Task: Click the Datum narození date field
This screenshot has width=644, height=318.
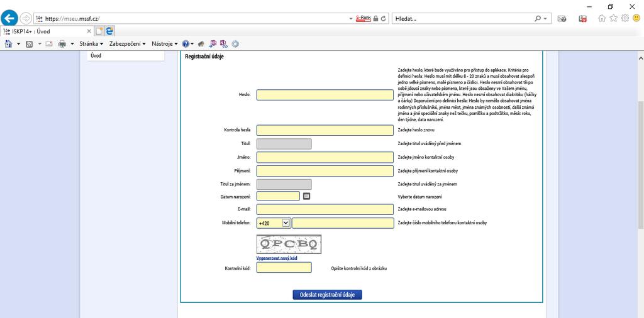Action: click(278, 196)
